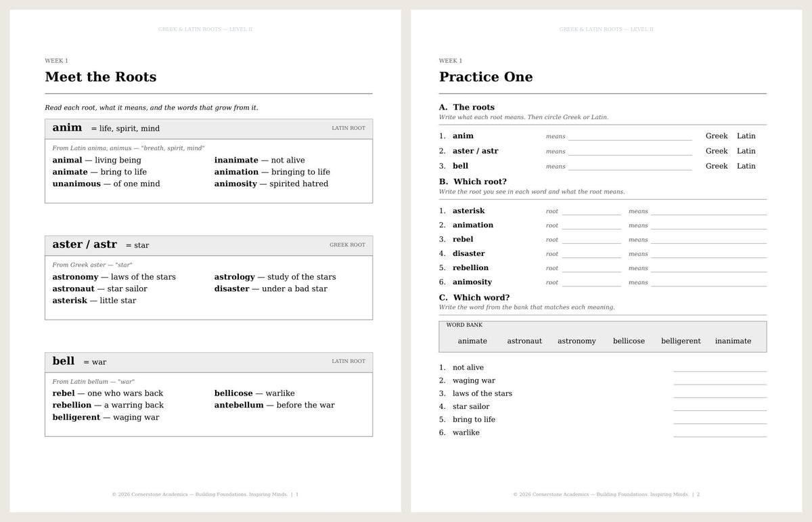Click the 'anim' root header on page 1

tap(208, 129)
